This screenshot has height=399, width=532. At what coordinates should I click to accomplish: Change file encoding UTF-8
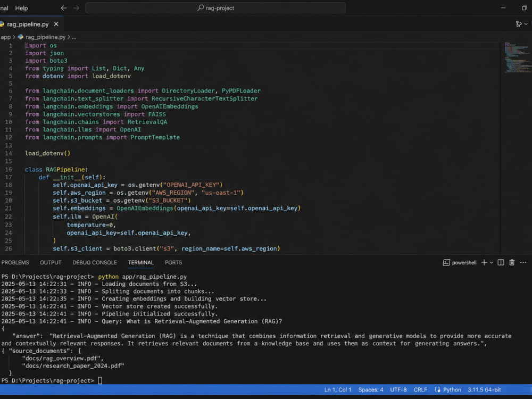coord(398,390)
